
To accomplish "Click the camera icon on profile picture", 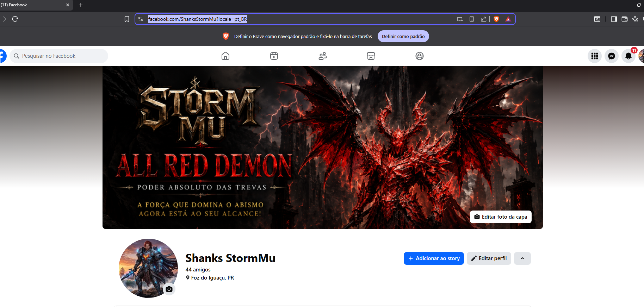I will (169, 289).
